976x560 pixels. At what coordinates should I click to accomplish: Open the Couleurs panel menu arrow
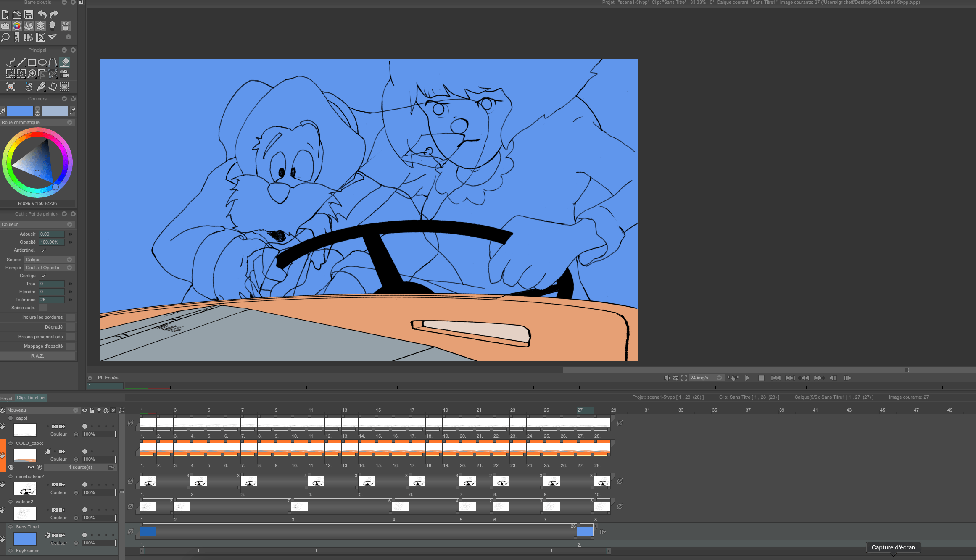click(64, 99)
